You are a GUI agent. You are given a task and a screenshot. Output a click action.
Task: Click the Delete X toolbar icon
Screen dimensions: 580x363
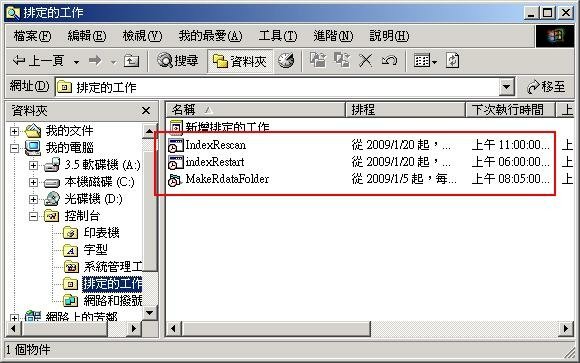tap(365, 61)
